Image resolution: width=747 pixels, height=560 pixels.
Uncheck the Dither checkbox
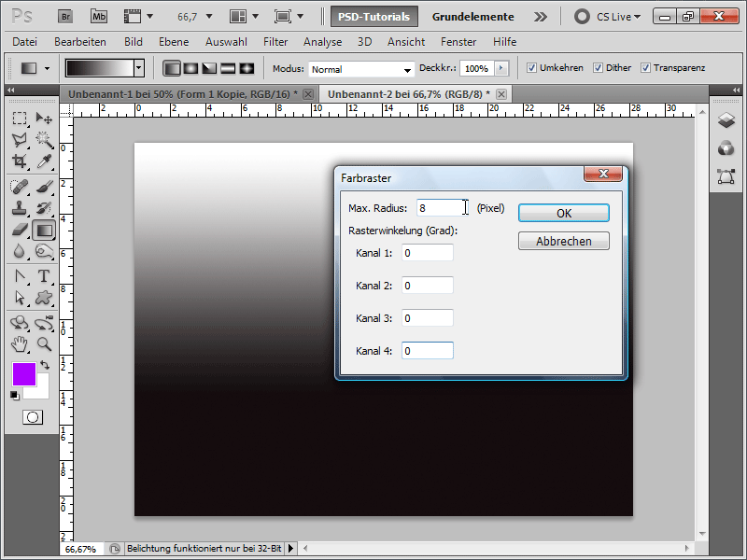pos(598,68)
